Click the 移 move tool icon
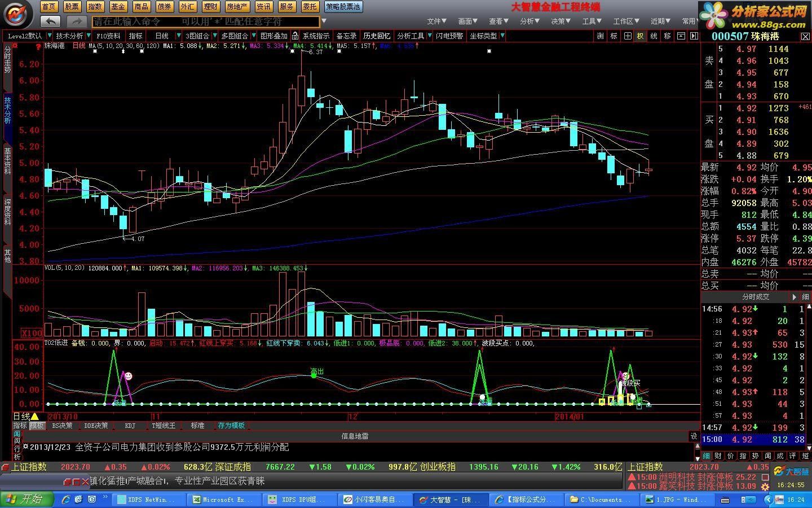This screenshot has width=812, height=508. [667, 36]
